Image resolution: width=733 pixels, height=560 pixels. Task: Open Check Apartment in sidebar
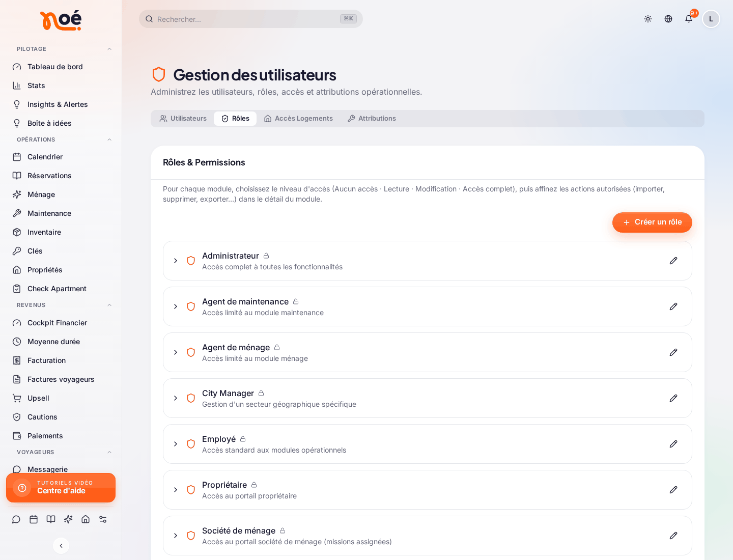(x=61, y=289)
